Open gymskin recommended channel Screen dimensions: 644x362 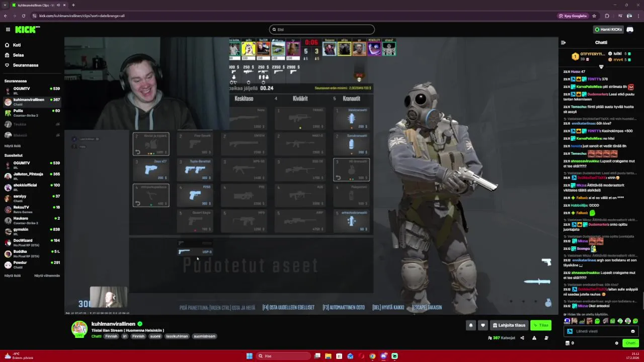point(31,231)
